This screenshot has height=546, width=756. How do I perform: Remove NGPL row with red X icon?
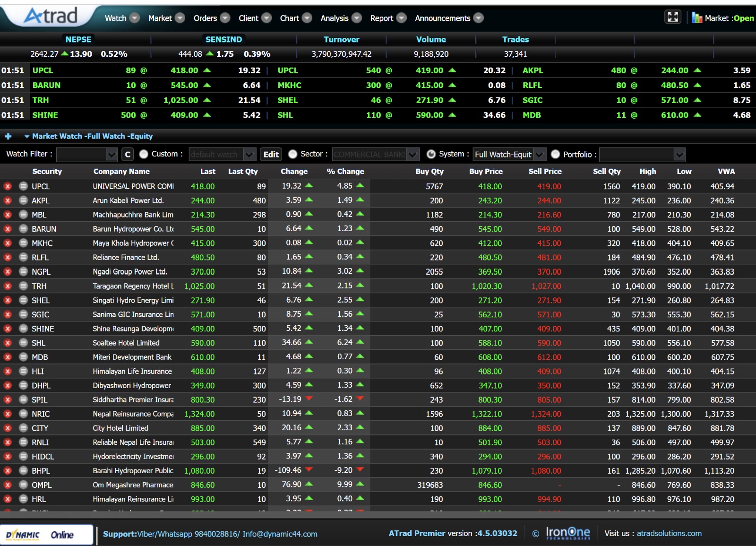coord(8,272)
